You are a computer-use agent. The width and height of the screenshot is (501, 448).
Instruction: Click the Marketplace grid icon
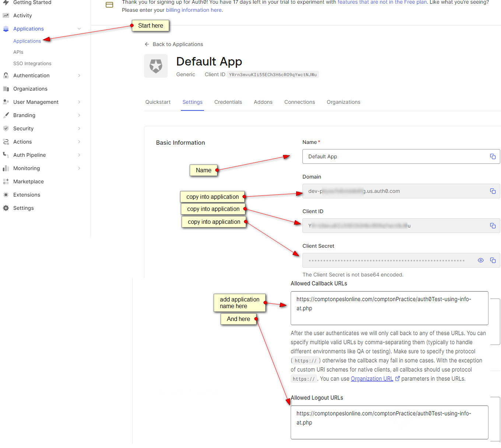click(x=6, y=181)
